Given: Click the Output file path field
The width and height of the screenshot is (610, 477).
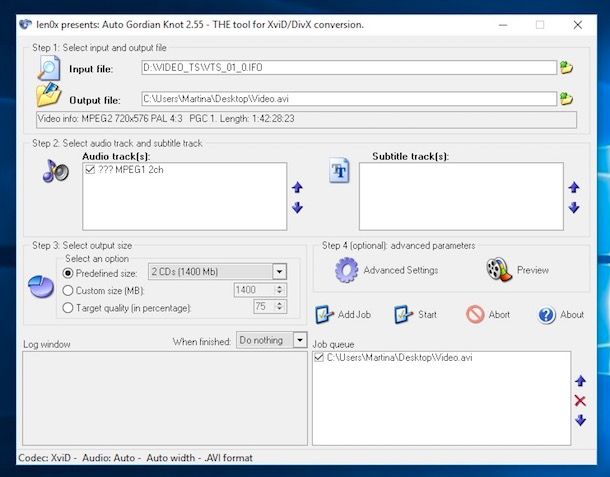Looking at the screenshot, I should coord(349,99).
